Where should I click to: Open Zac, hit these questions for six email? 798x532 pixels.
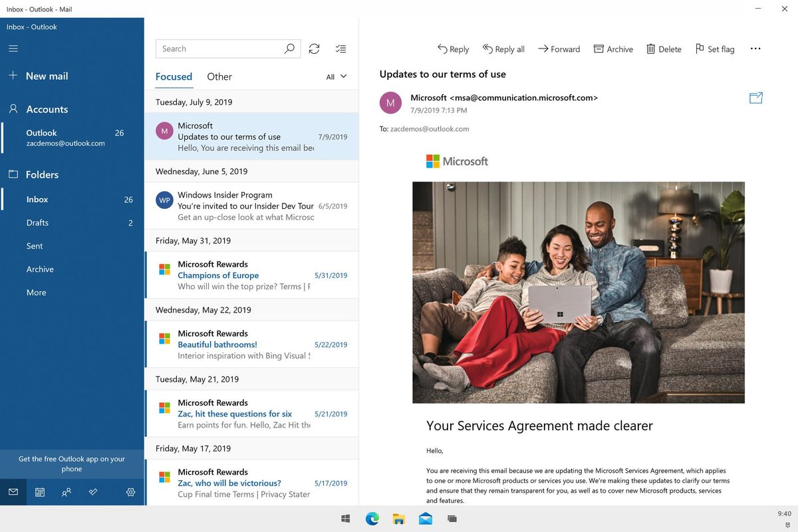tap(251, 413)
